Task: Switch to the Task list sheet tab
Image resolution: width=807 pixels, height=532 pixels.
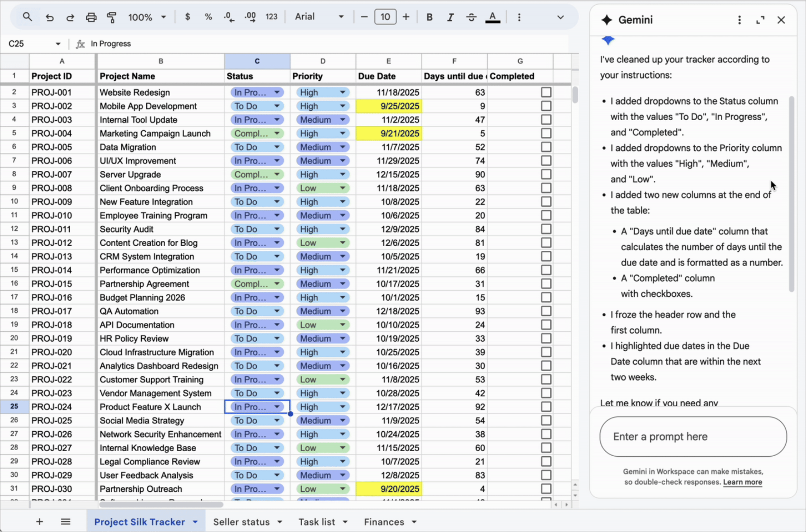Action: [x=317, y=522]
